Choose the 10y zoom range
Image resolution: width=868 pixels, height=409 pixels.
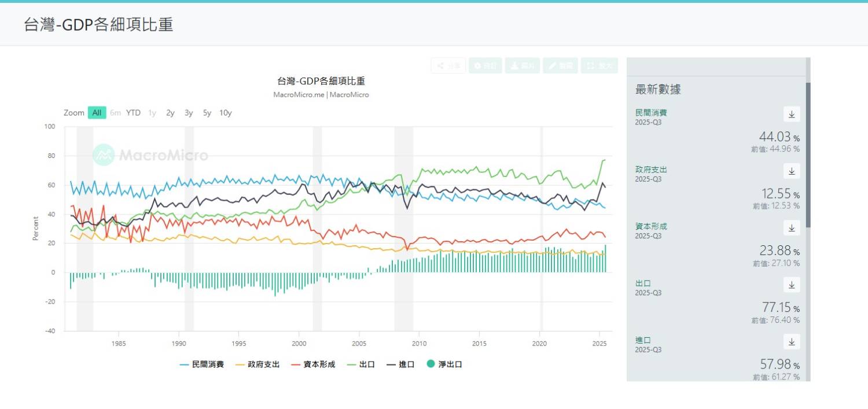225,113
